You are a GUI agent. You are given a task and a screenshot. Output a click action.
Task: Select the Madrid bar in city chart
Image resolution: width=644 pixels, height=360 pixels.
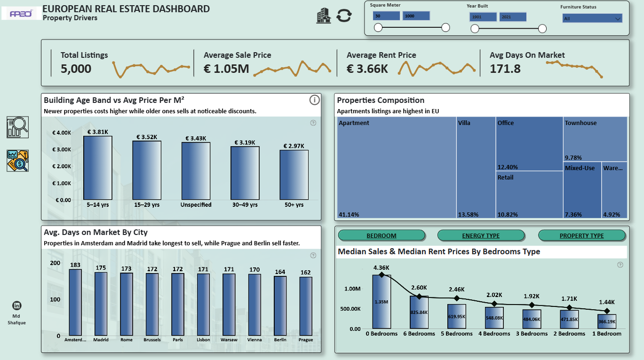point(101,304)
